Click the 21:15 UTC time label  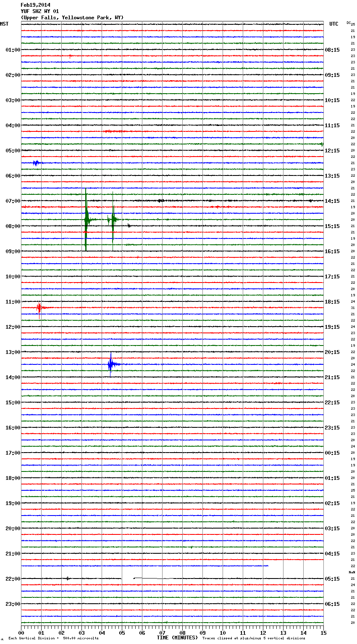(332, 377)
